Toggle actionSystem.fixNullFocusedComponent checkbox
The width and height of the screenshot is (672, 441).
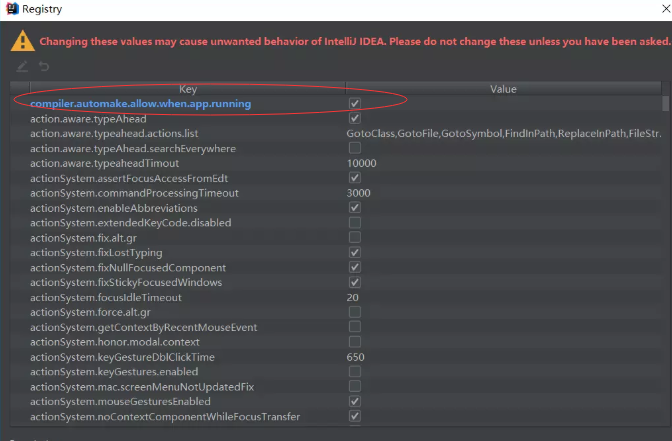[x=354, y=267]
